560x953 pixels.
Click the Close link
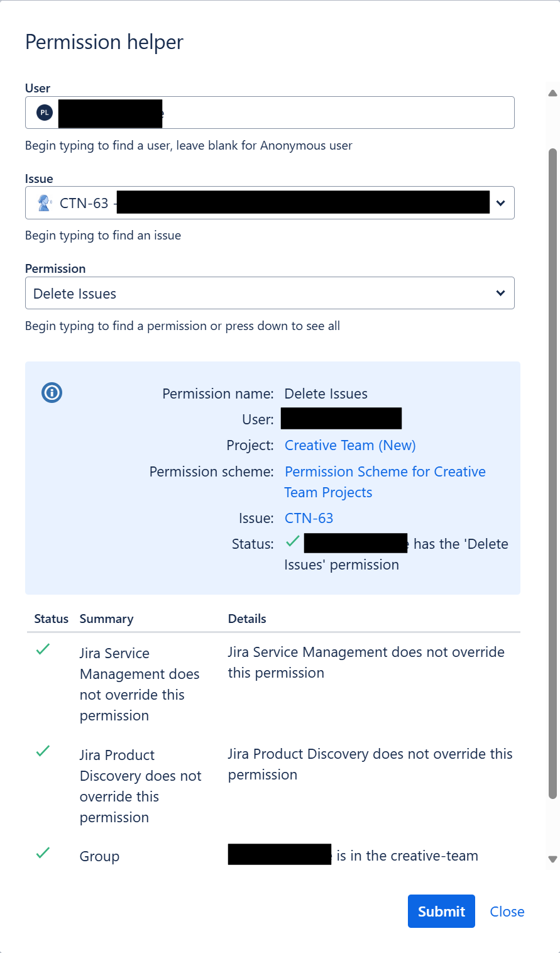[507, 912]
